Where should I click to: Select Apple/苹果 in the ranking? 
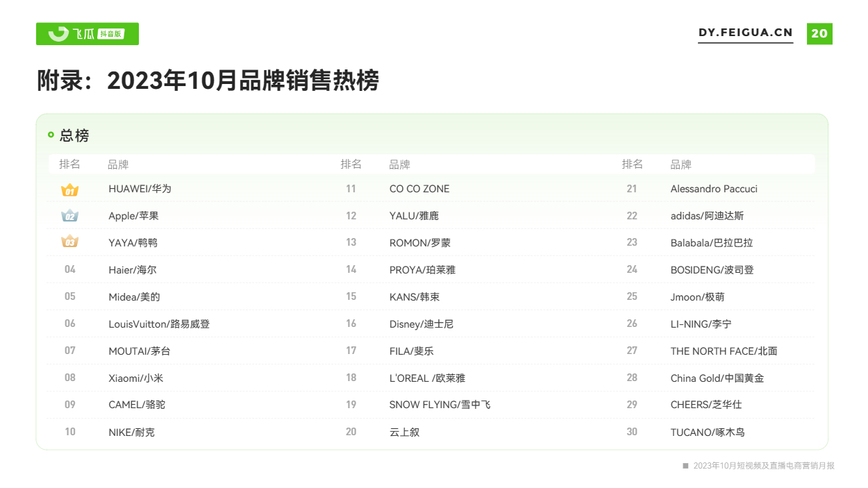133,216
